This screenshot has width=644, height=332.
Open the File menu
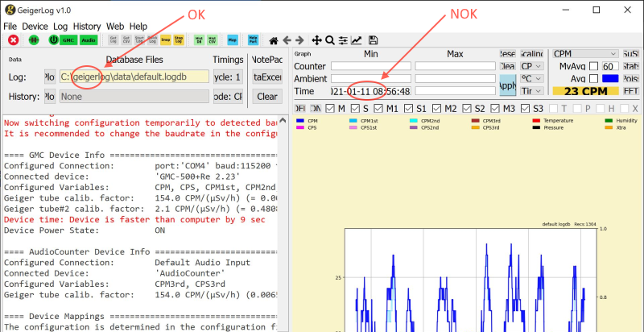[x=10, y=27]
